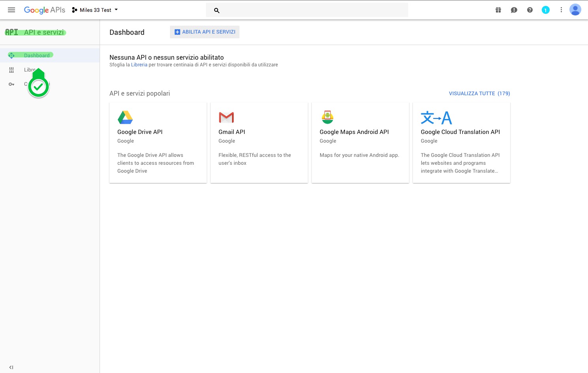588x373 pixels.
Task: Follow the Libreria link
Action: 139,65
